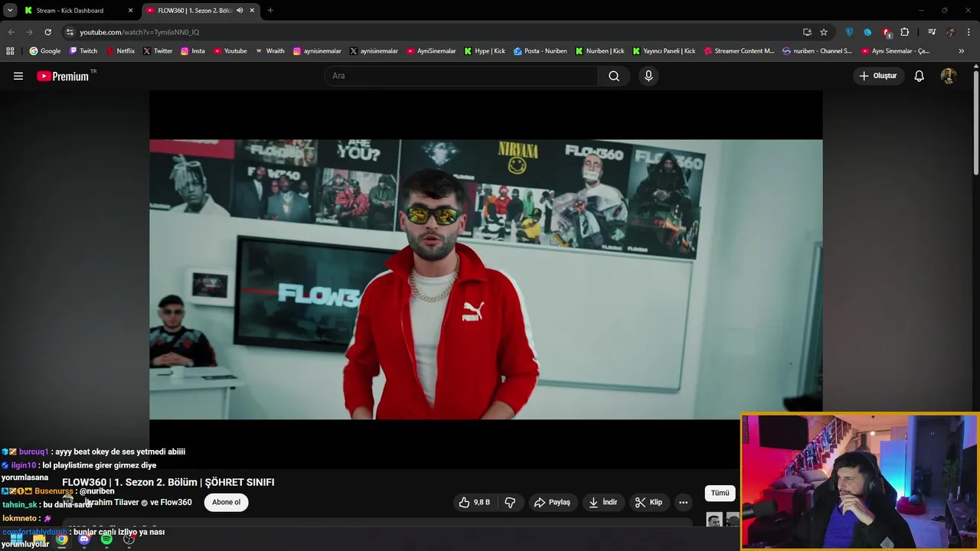This screenshot has width=980, height=551.
Task: Open YouTube notifications bell
Action: [x=919, y=76]
